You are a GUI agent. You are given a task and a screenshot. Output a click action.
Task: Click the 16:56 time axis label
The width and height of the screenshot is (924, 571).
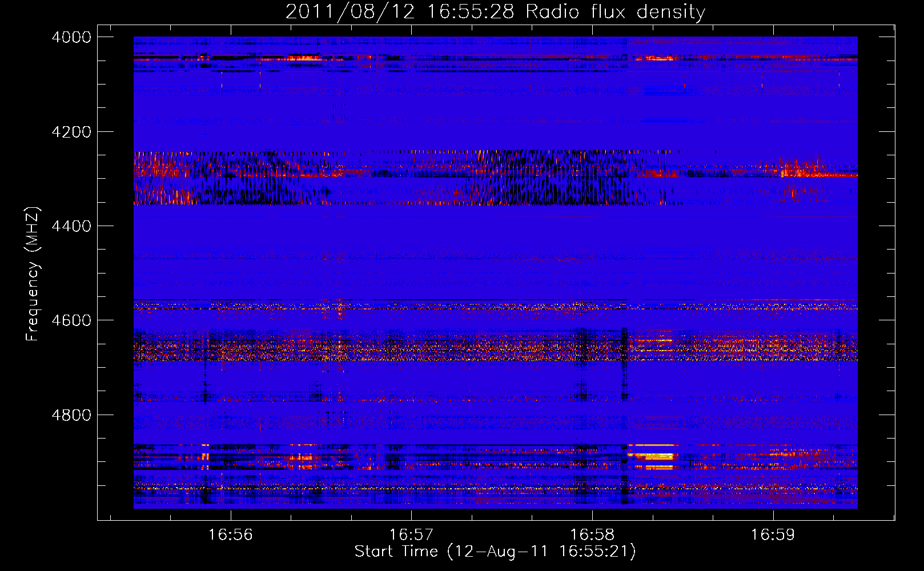231,534
